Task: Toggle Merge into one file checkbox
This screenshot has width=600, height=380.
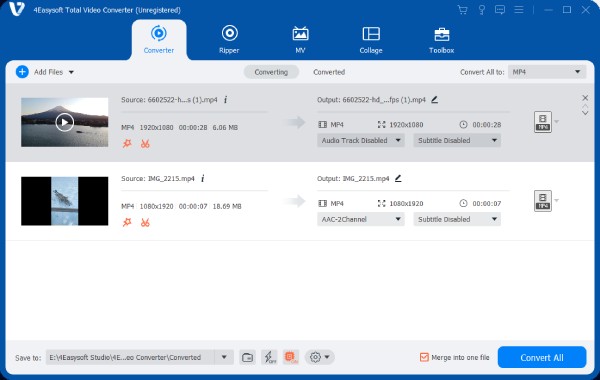Action: click(424, 357)
